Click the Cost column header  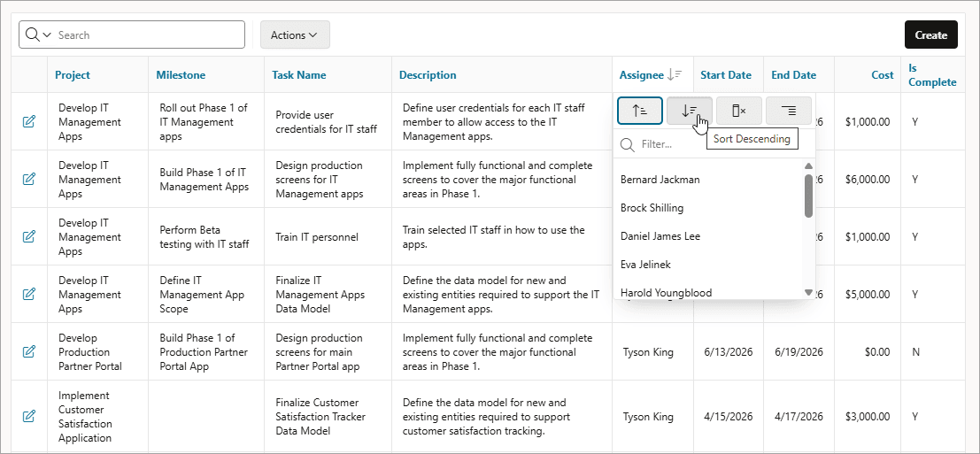(x=883, y=75)
